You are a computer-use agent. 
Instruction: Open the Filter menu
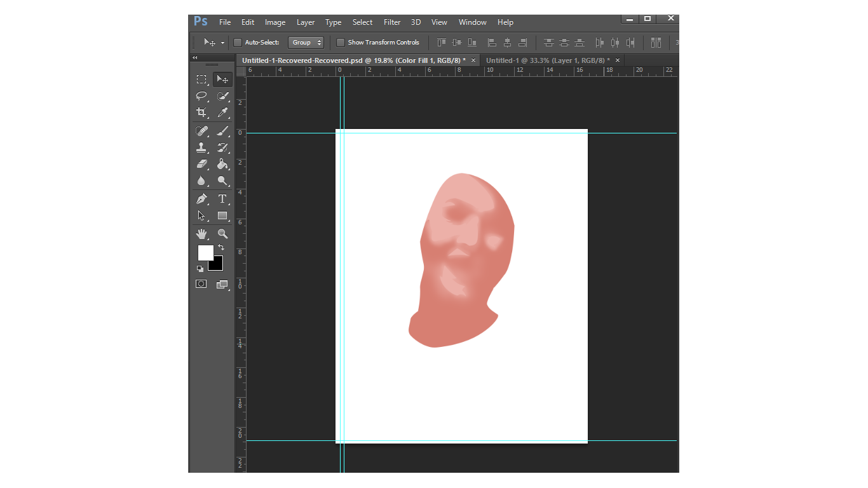tap(392, 22)
